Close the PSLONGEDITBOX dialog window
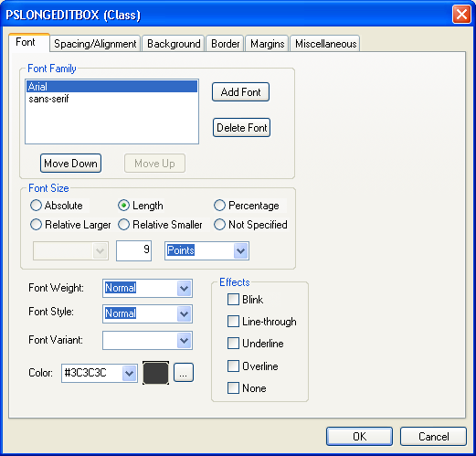 coord(461,15)
